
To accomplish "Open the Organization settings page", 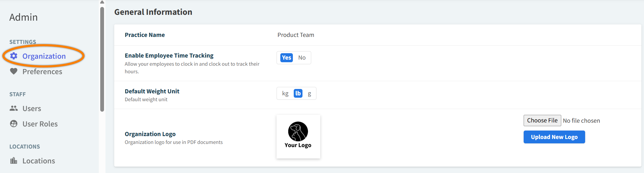I will coord(44,56).
